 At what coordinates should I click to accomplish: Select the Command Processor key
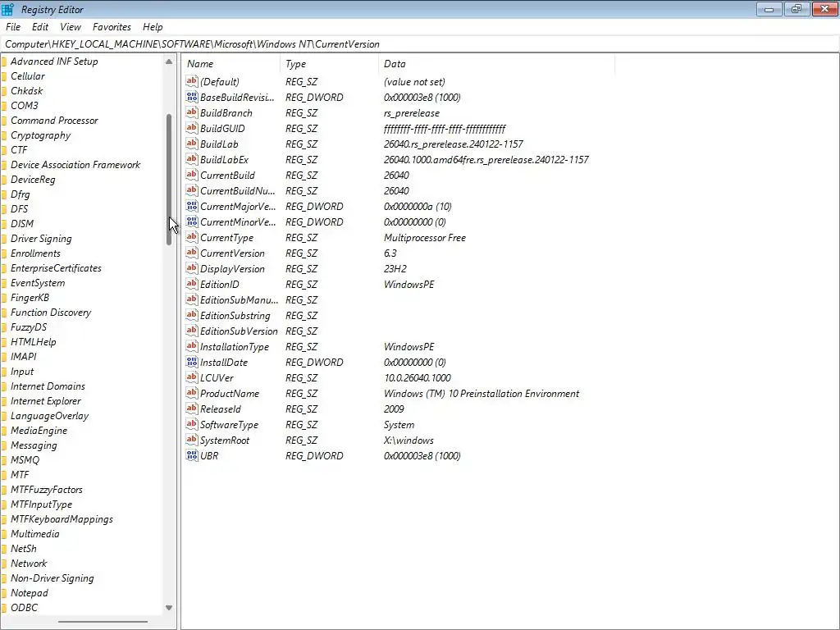coord(54,121)
